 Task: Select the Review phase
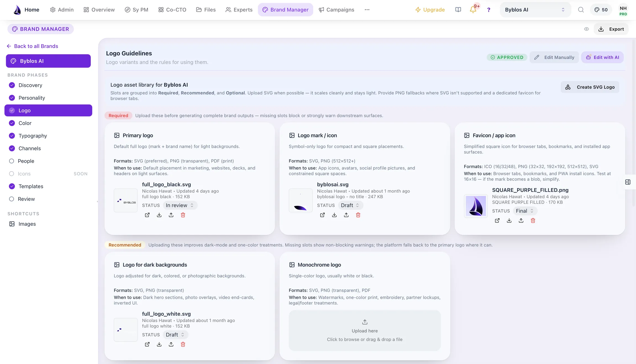48,199
